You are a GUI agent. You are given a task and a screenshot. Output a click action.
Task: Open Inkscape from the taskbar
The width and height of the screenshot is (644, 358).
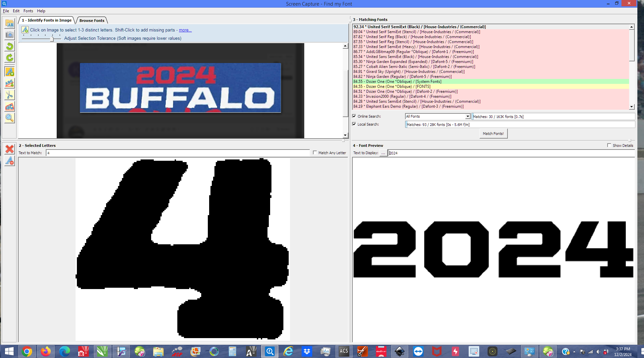(x=400, y=351)
